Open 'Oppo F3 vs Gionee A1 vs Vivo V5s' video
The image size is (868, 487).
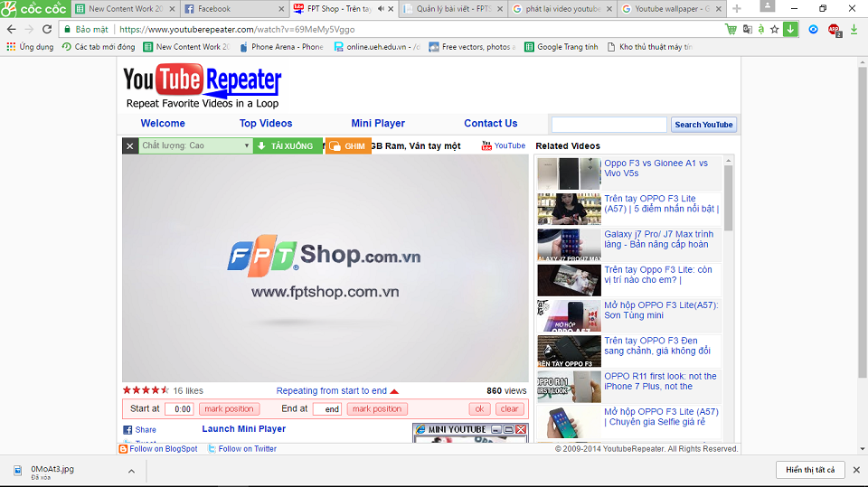point(656,168)
